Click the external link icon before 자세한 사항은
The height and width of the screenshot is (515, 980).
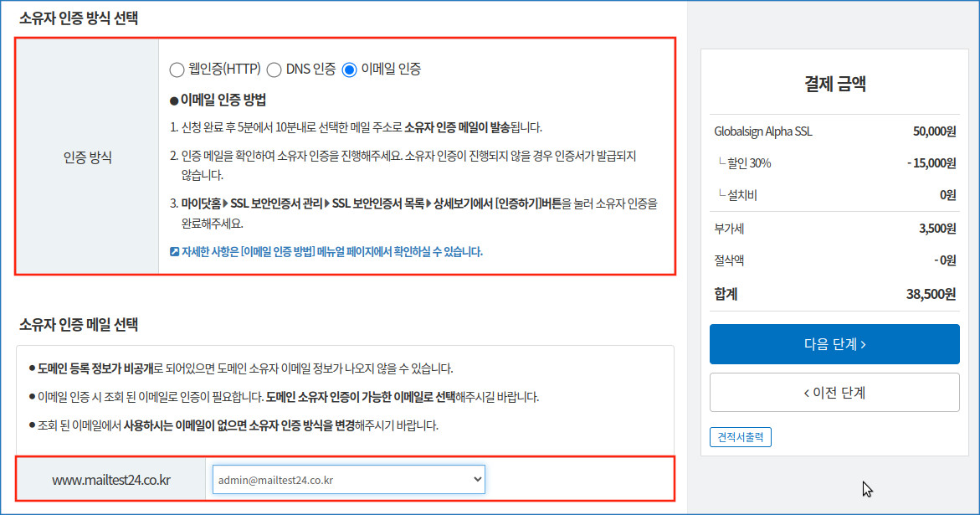174,251
